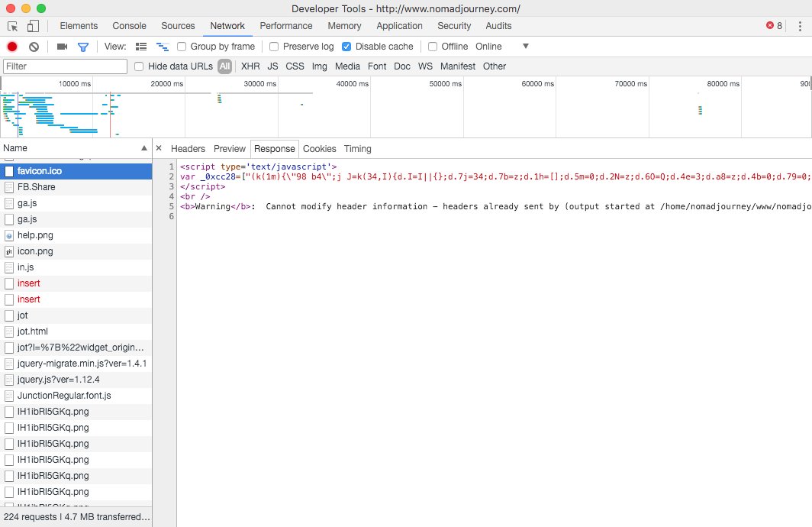Clear the network log

pos(34,47)
